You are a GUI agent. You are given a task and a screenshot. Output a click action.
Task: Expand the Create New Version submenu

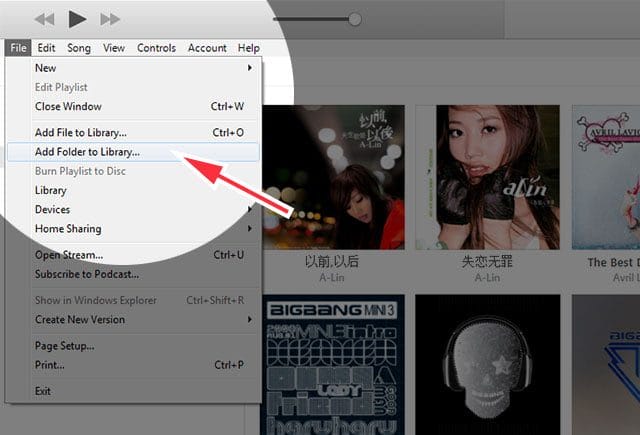coord(133,320)
